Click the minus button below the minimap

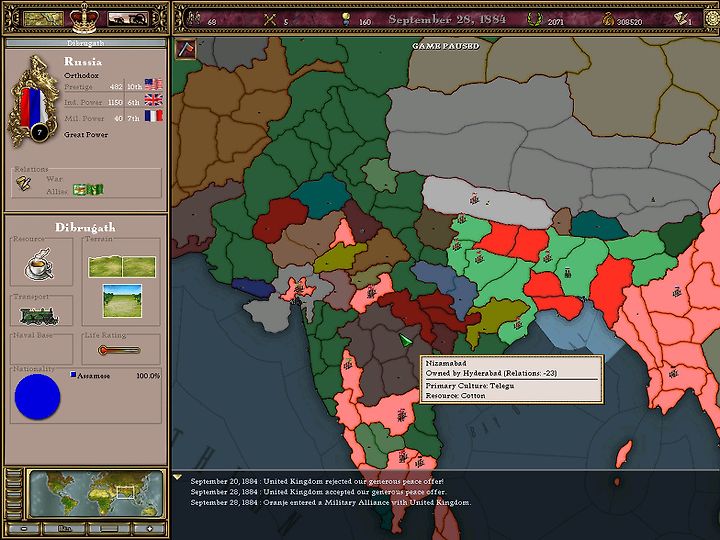point(23,529)
